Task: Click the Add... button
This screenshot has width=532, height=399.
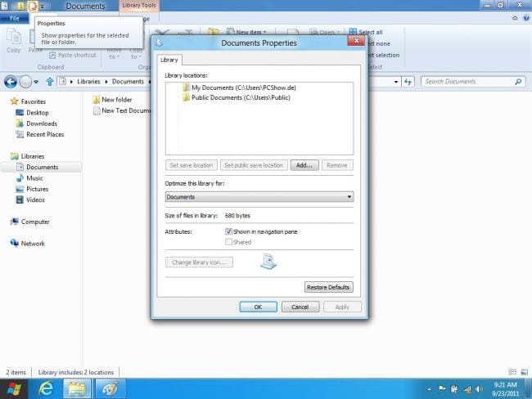Action: coord(304,165)
